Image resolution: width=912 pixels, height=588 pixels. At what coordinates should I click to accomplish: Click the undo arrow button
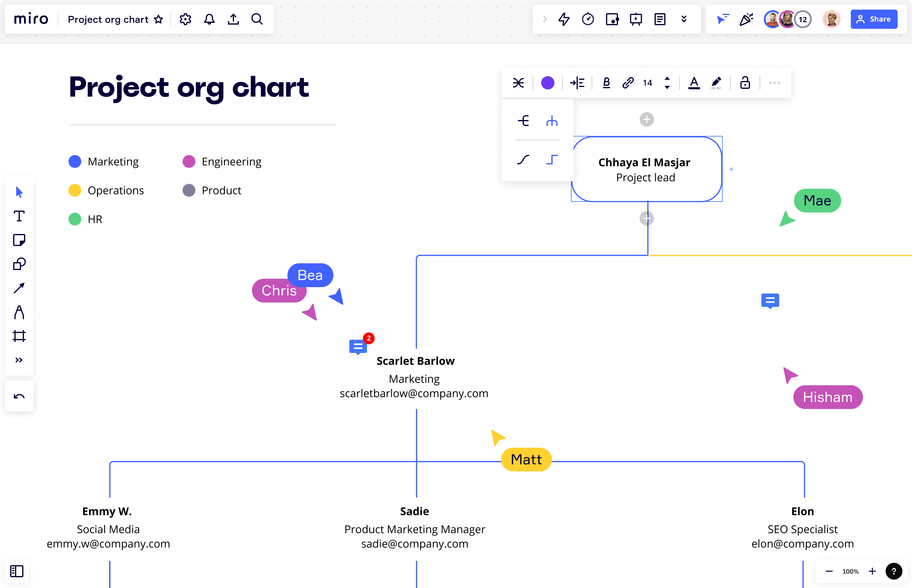[19, 396]
